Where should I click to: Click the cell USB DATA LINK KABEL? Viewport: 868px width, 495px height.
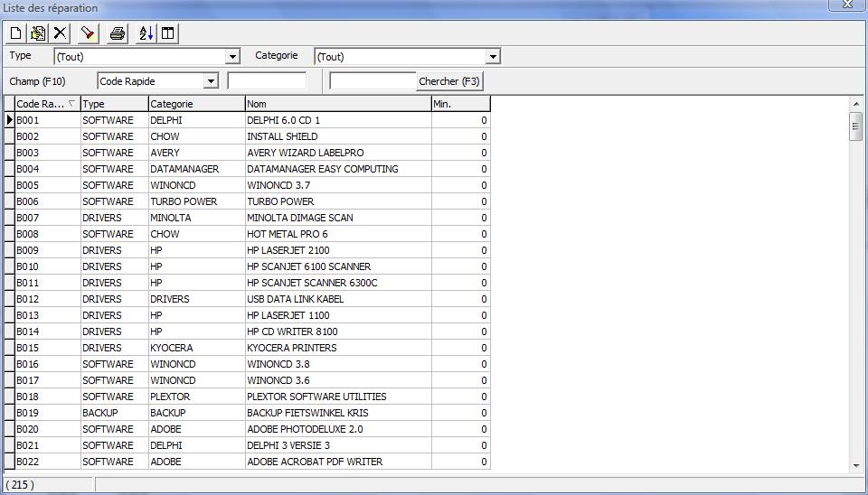coord(338,299)
